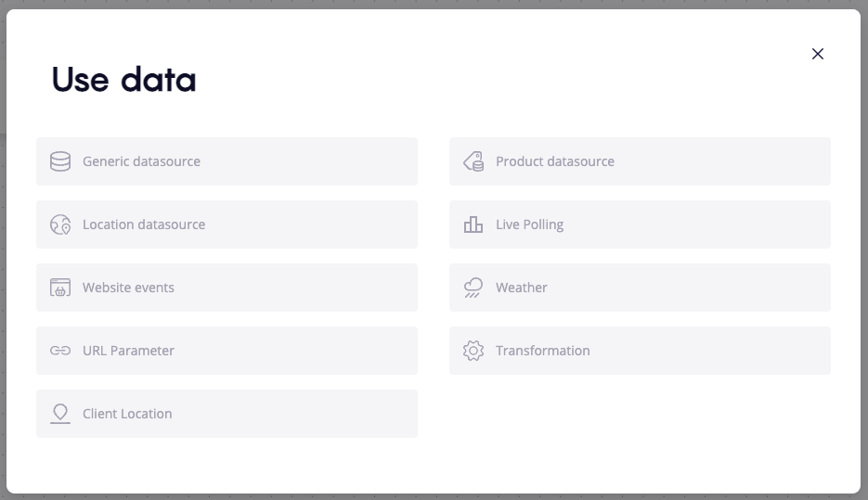
Task: Click the Client Location pin icon
Action: pos(60,414)
